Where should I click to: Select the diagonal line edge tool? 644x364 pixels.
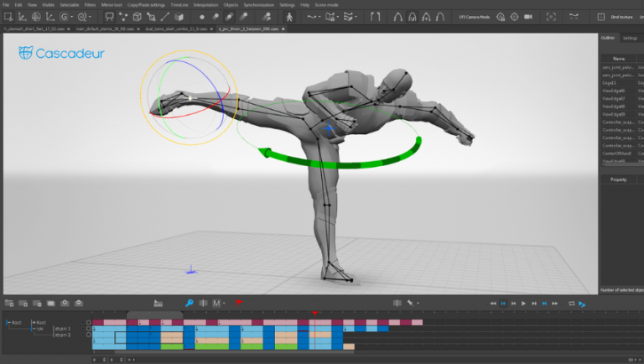coord(164,17)
